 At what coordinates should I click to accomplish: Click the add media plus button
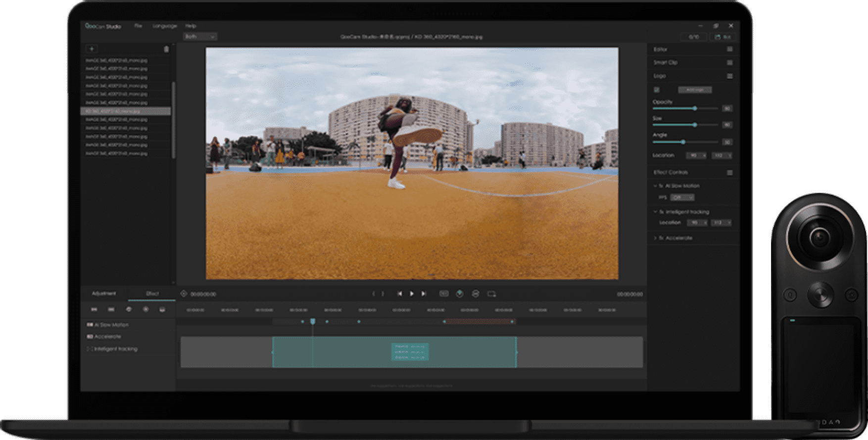[92, 49]
